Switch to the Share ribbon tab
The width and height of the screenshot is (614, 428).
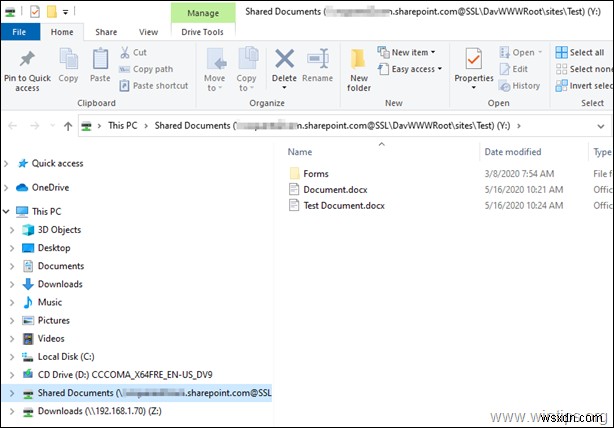point(106,32)
